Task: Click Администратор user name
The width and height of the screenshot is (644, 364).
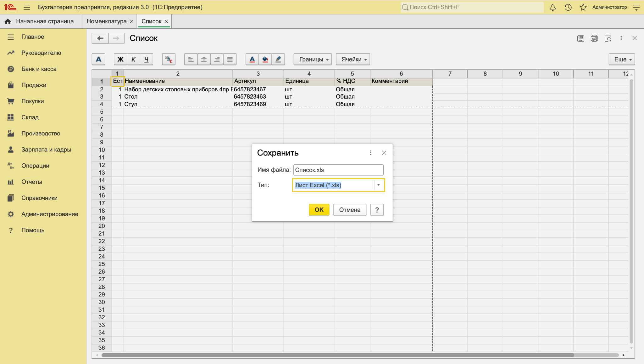Action: 609,7
